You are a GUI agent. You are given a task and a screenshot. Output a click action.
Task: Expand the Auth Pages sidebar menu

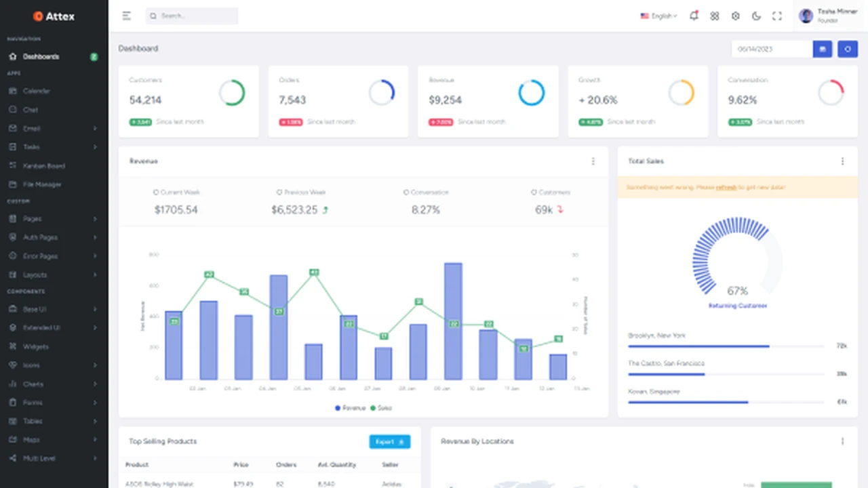tap(54, 238)
